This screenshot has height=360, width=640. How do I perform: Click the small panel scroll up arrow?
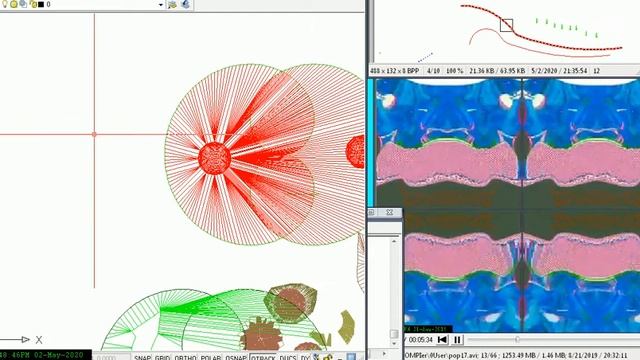click(x=394, y=241)
